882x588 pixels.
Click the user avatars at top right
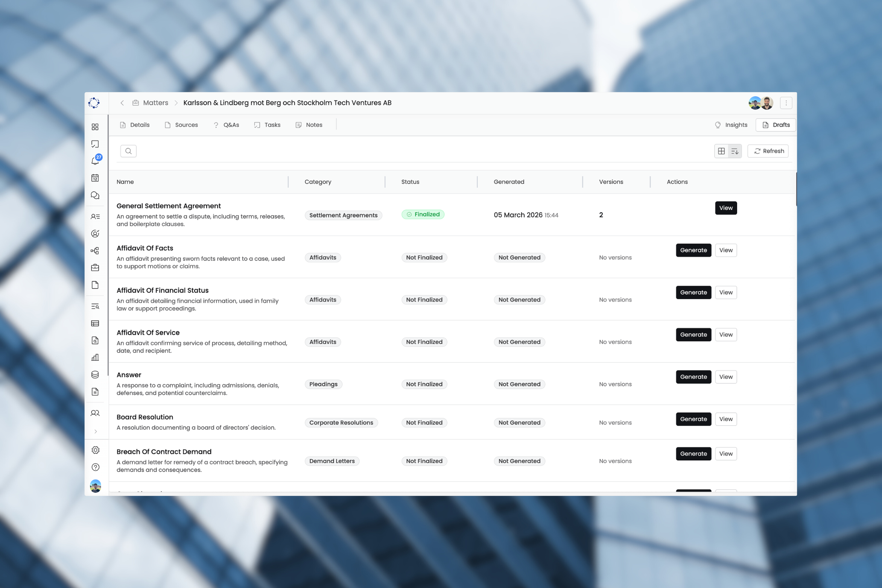(760, 103)
